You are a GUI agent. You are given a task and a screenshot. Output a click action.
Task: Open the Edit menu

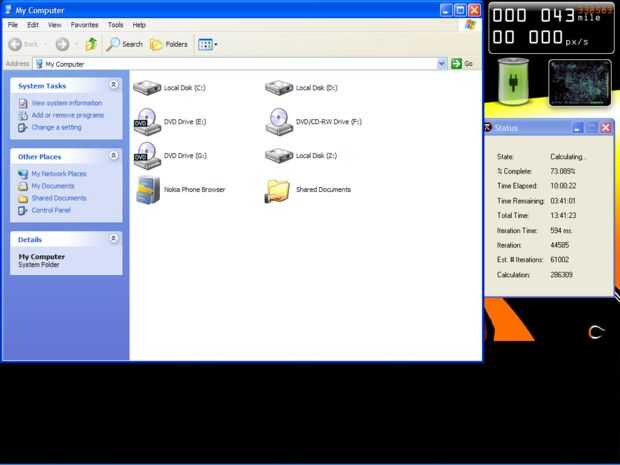click(x=33, y=25)
